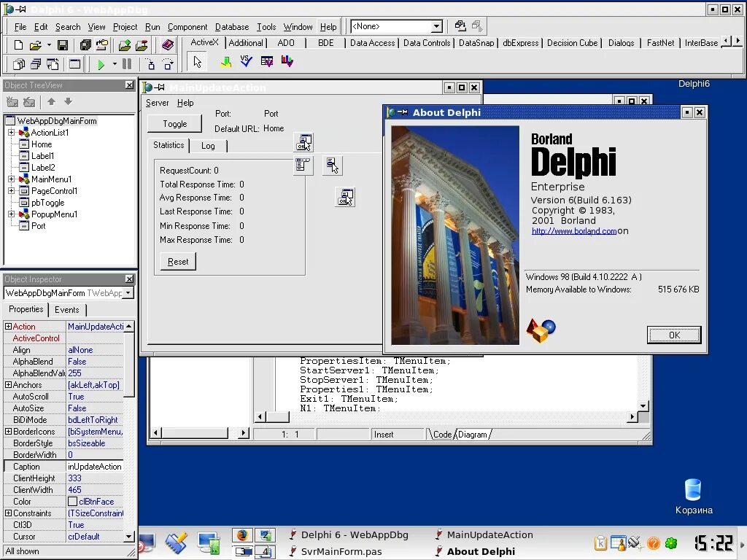Open the <None> desktop layout dropdown
Screen dimensions: 747x560
pyautogui.click(x=436, y=27)
